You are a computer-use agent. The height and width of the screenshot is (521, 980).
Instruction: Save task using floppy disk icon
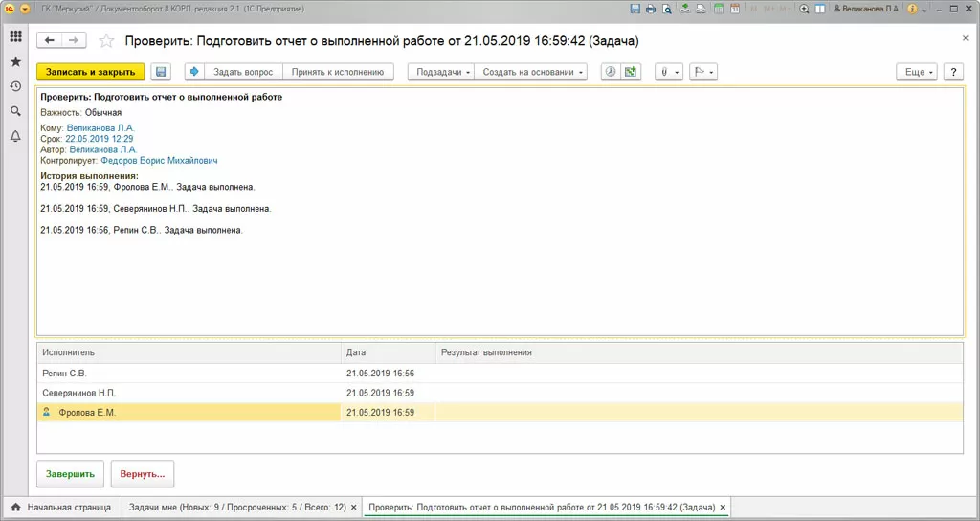pos(161,72)
